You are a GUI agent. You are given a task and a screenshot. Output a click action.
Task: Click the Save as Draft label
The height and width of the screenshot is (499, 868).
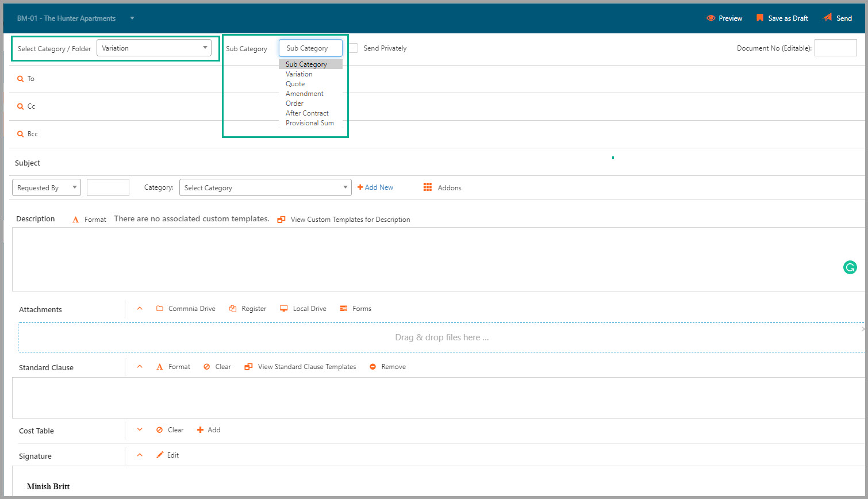pyautogui.click(x=788, y=18)
